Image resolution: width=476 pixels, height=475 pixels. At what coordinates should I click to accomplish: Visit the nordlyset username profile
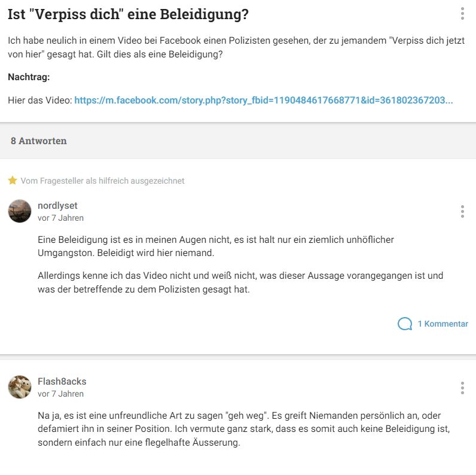57,206
